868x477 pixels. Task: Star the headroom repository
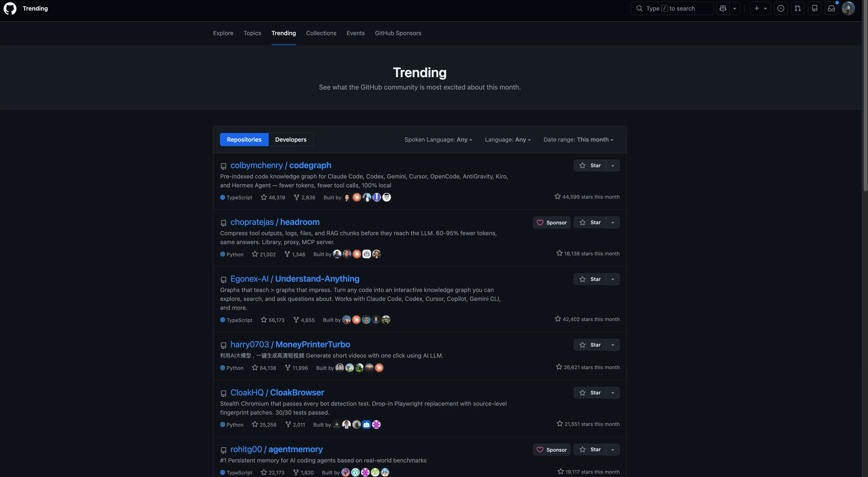coord(590,223)
